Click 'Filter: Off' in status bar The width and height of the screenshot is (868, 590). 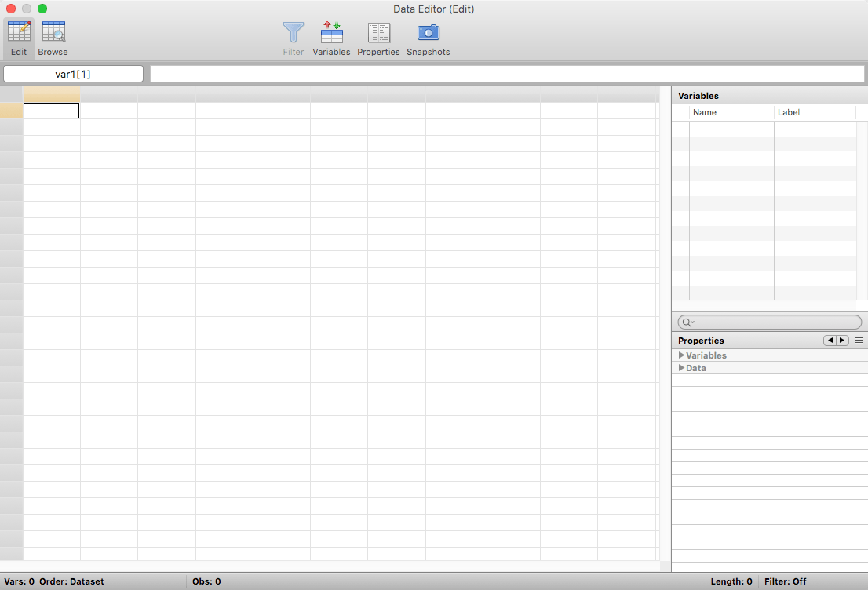pos(785,581)
